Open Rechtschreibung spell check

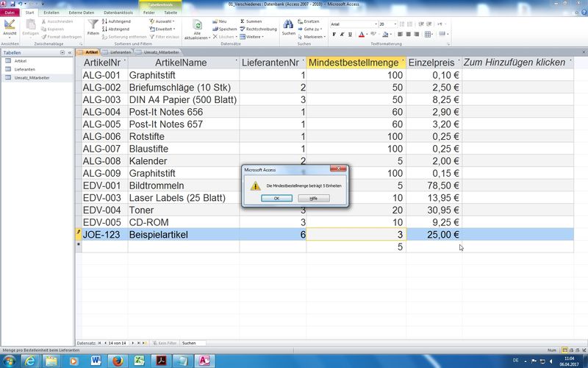coord(258,29)
